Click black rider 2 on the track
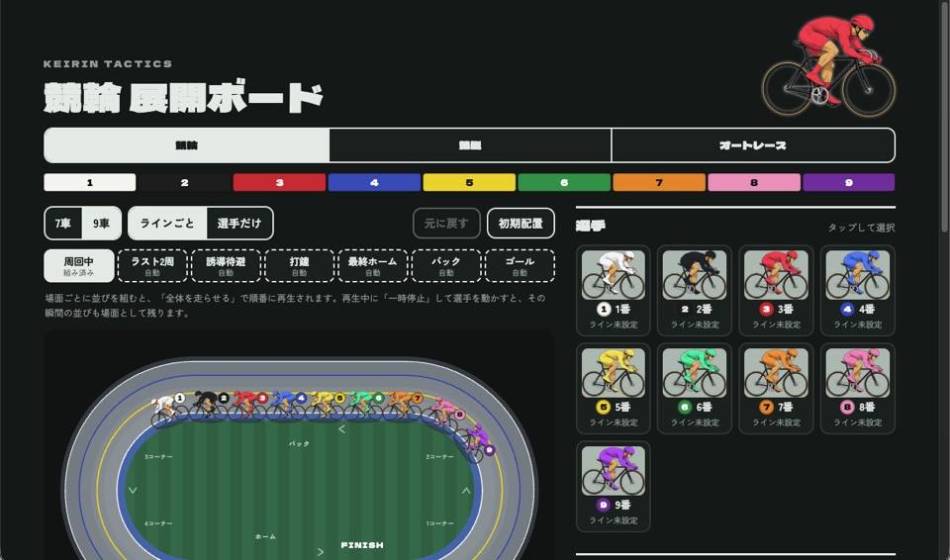Screen dimensions: 950x560 (209, 405)
